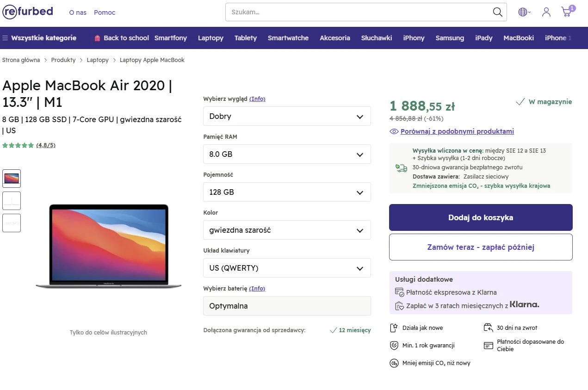
Task: Select the first product thumbnail
Action: (12, 179)
